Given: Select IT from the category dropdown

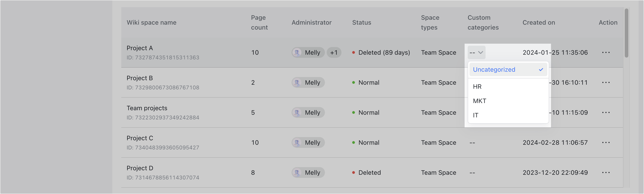Looking at the screenshot, I should pos(476,115).
